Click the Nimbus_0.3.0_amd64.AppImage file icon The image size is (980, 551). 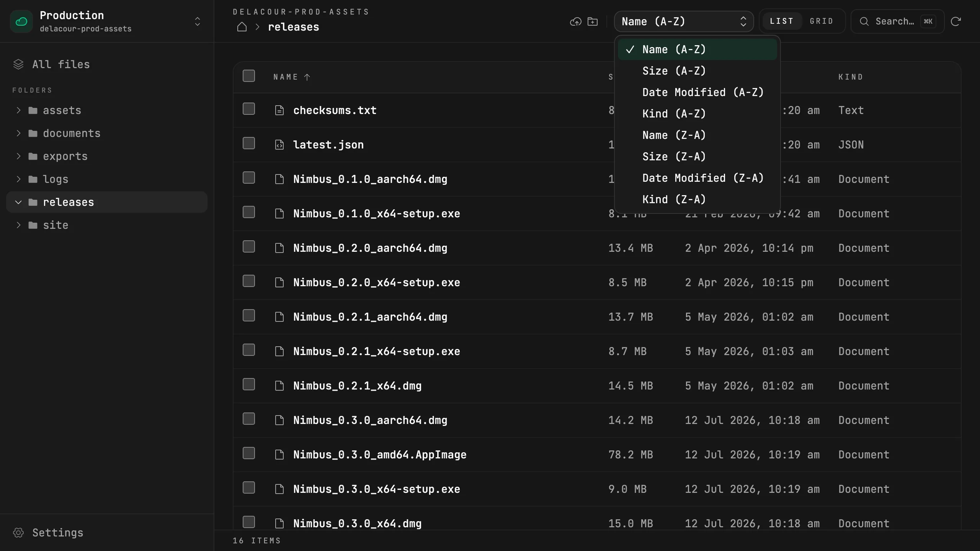click(279, 455)
